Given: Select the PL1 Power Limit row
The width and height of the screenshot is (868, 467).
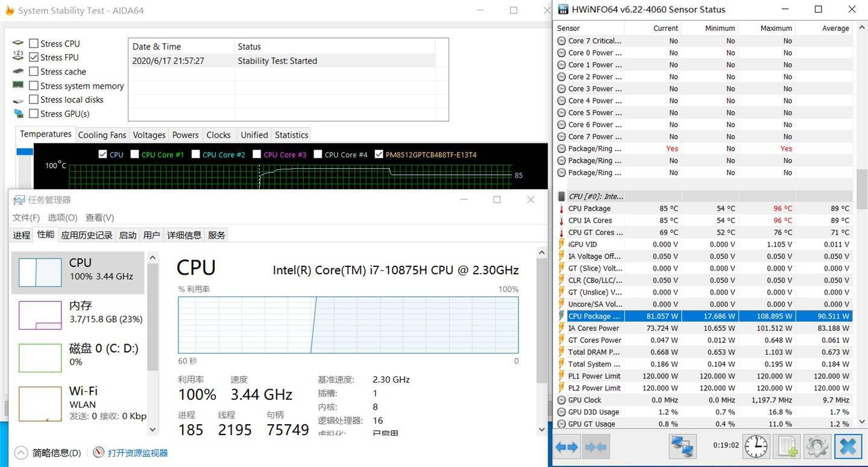Looking at the screenshot, I should pyautogui.click(x=703, y=376).
